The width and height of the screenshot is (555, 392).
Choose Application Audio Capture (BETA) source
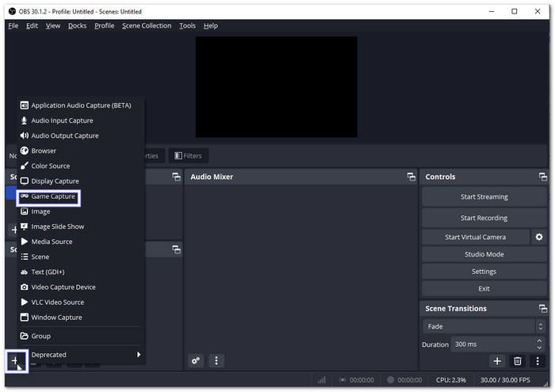pos(81,105)
